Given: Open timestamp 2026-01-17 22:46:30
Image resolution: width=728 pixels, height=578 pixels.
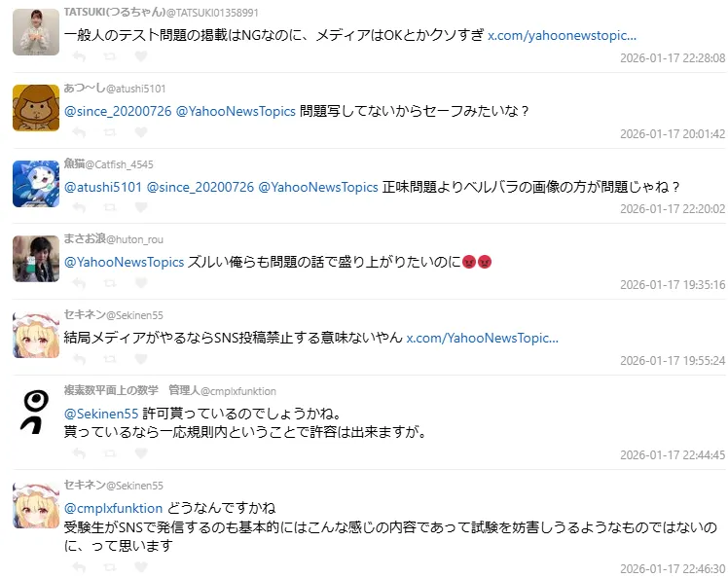Looking at the screenshot, I should [x=673, y=568].
